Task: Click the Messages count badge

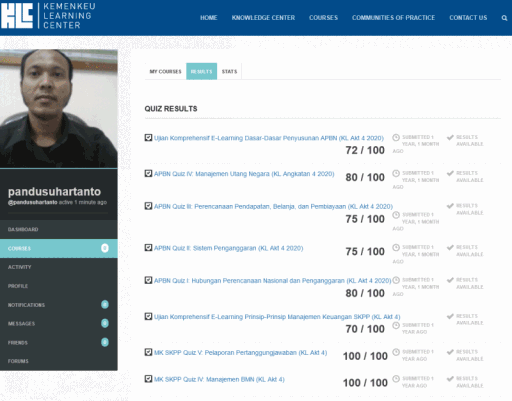Action: tap(105, 323)
